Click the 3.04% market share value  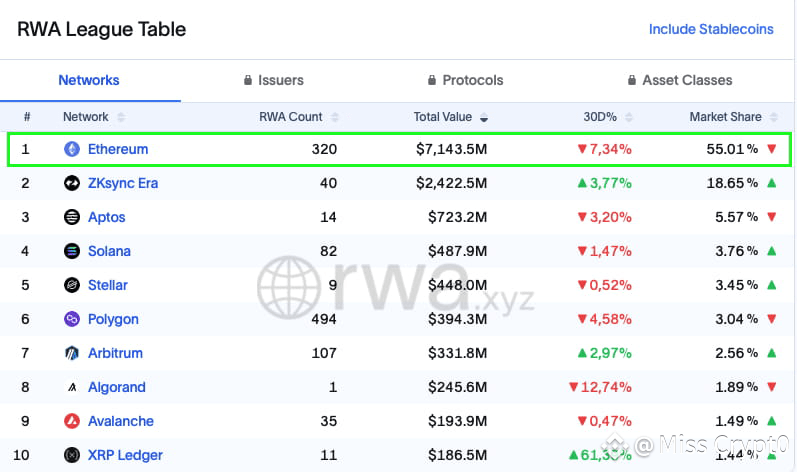pos(737,319)
